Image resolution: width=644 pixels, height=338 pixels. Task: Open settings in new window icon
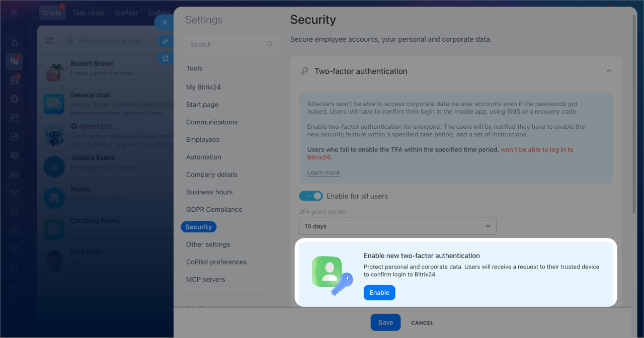coord(165,58)
